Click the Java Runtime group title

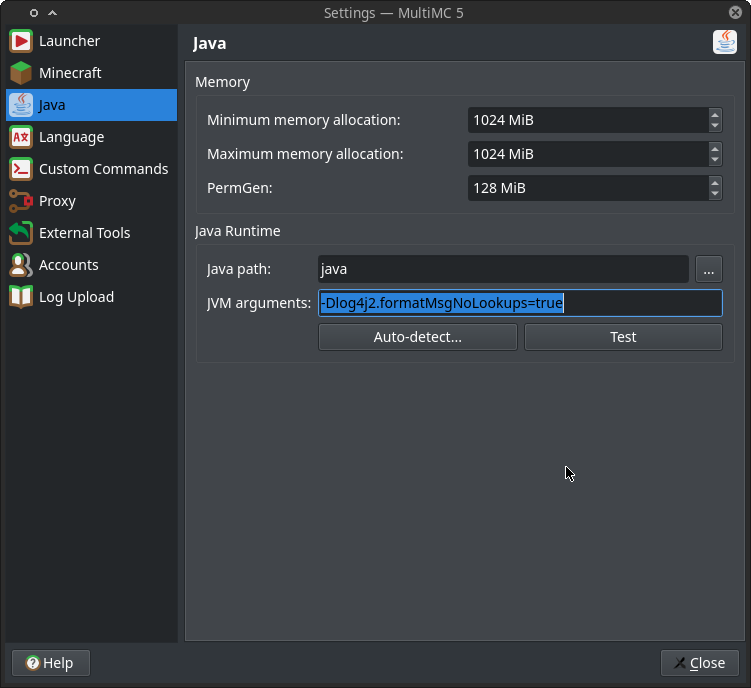(x=238, y=231)
